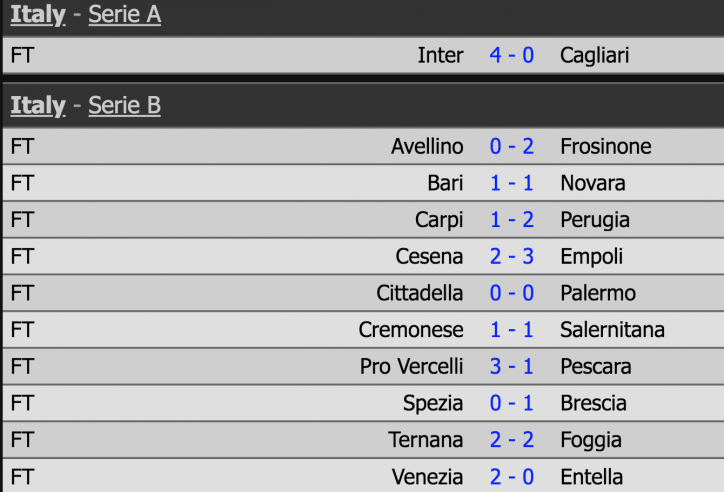Screen dimensions: 724x492
Task: Select the Salernitana team name
Action: tap(612, 330)
